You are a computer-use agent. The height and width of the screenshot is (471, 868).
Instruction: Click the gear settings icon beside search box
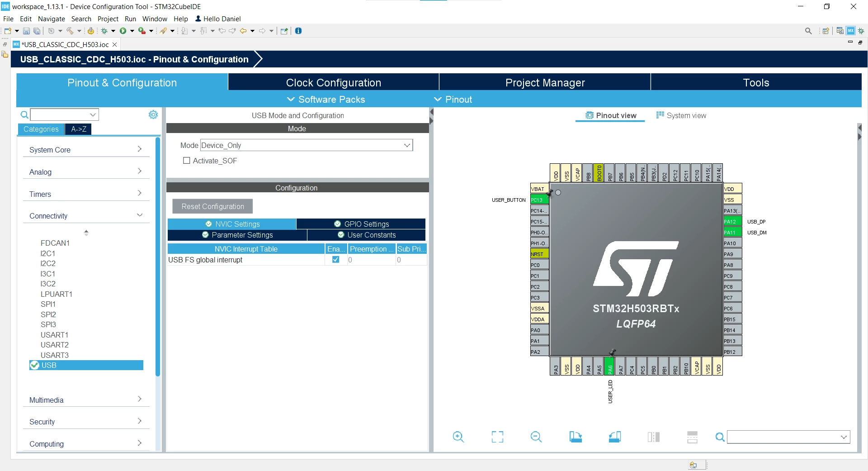(x=153, y=114)
